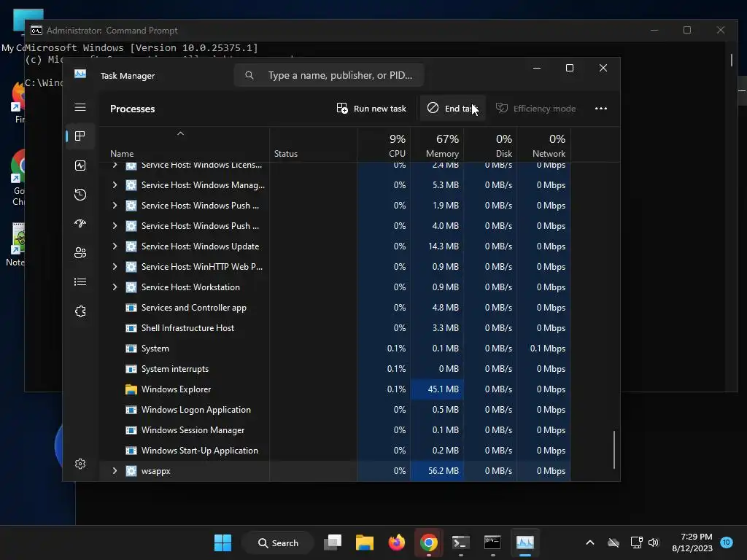Open the notification count badge
The height and width of the screenshot is (560, 747).
tap(727, 542)
